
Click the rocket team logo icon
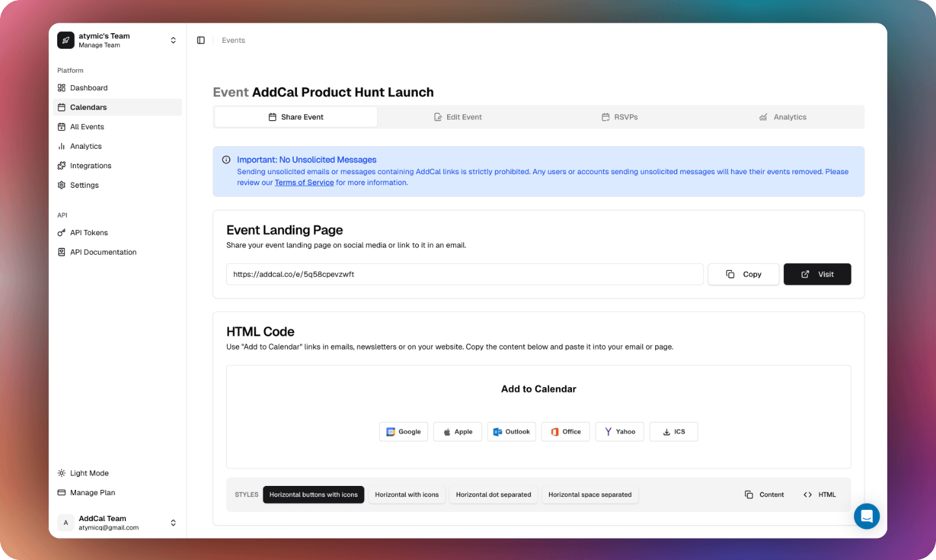66,40
